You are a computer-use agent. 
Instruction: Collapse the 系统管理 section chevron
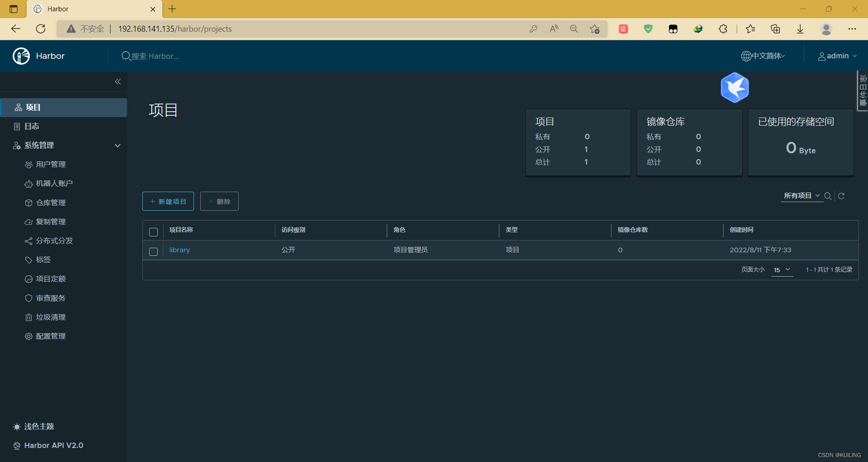tap(118, 146)
